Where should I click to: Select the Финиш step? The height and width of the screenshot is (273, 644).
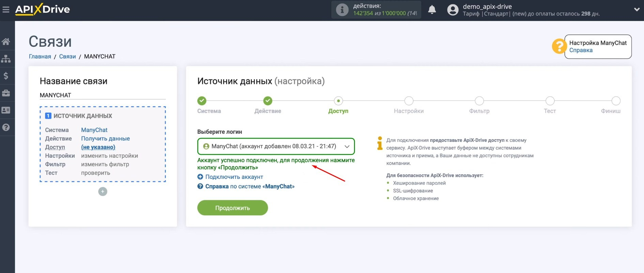pos(616,101)
